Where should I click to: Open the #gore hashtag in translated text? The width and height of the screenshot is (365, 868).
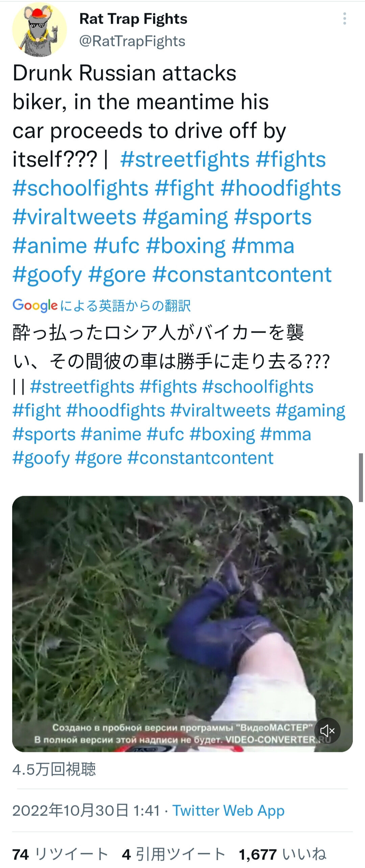98,458
